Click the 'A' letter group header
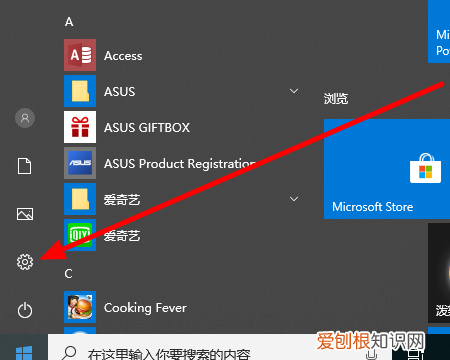The image size is (450, 360). point(69,22)
